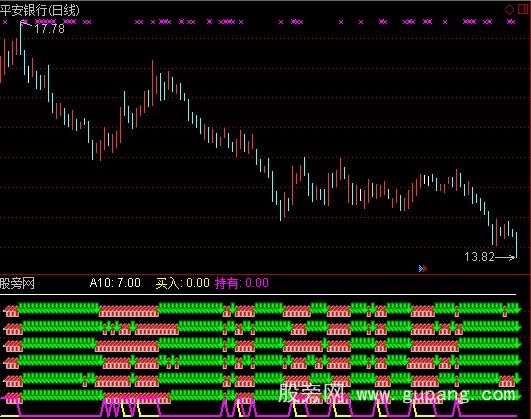The width and height of the screenshot is (531, 419).
Task: Click the 买入: 0.00 indicator value
Action: point(183,283)
